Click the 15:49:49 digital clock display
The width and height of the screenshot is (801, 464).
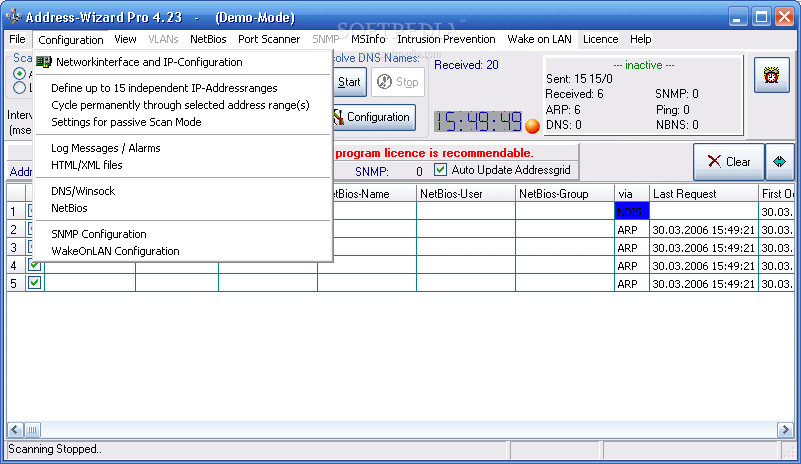coord(478,122)
